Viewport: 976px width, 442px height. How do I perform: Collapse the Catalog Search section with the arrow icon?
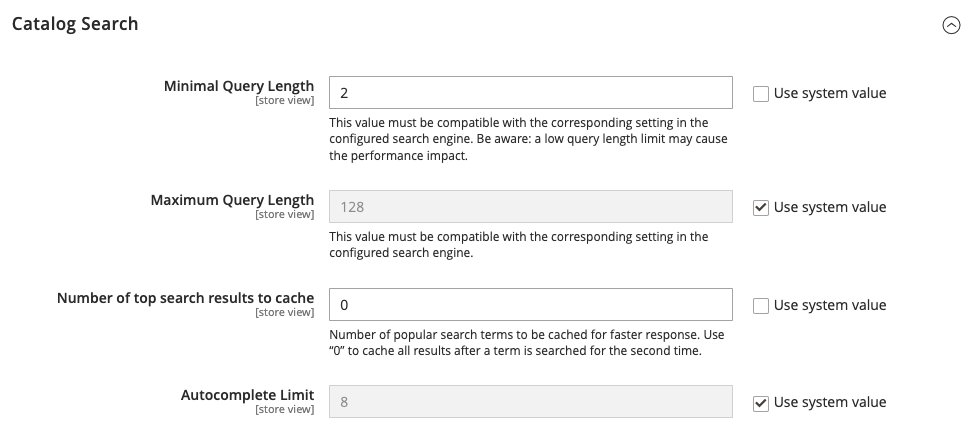pos(951,26)
